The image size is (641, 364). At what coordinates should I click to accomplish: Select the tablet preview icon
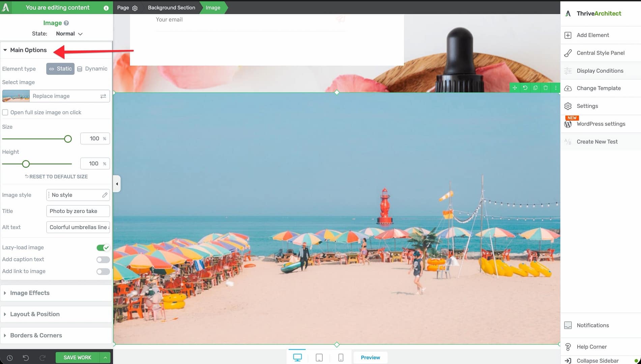point(319,358)
